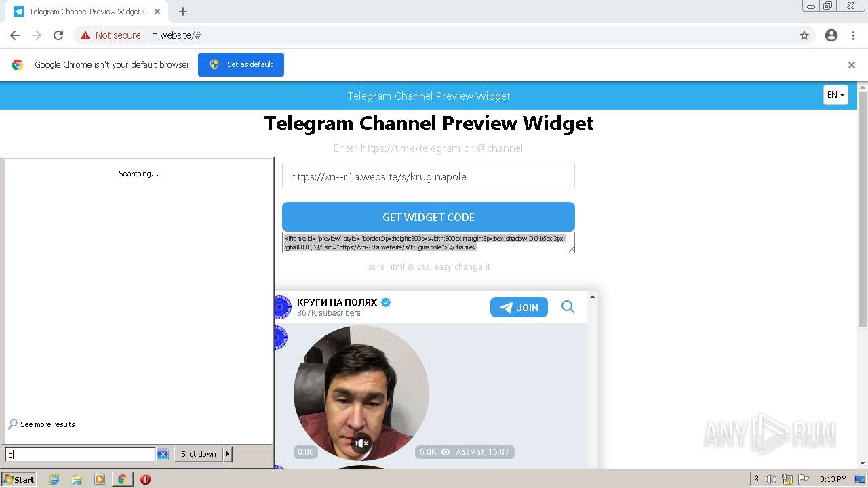Click GET WIDGET CODE button
The image size is (868, 488).
point(429,217)
